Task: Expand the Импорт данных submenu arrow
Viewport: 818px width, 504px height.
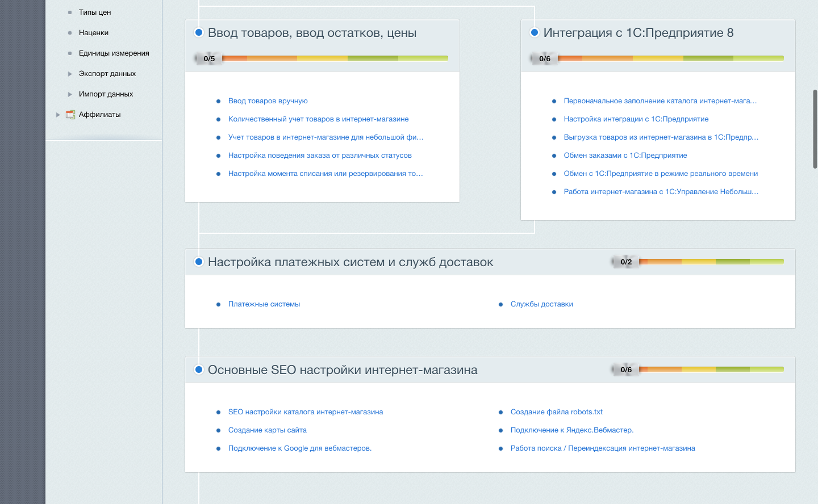Action: [70, 94]
